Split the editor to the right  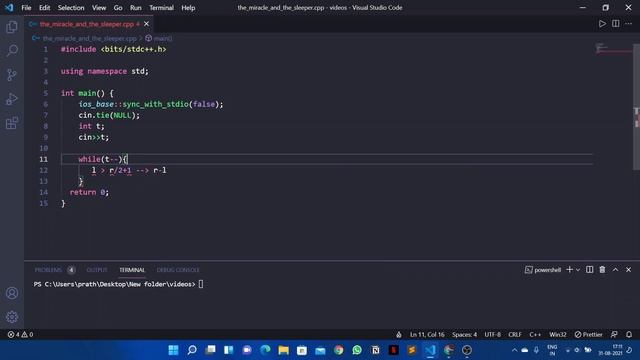point(616,24)
